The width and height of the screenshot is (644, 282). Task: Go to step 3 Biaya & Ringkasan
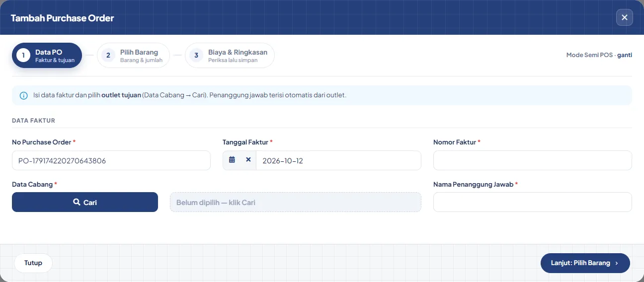[230, 56]
